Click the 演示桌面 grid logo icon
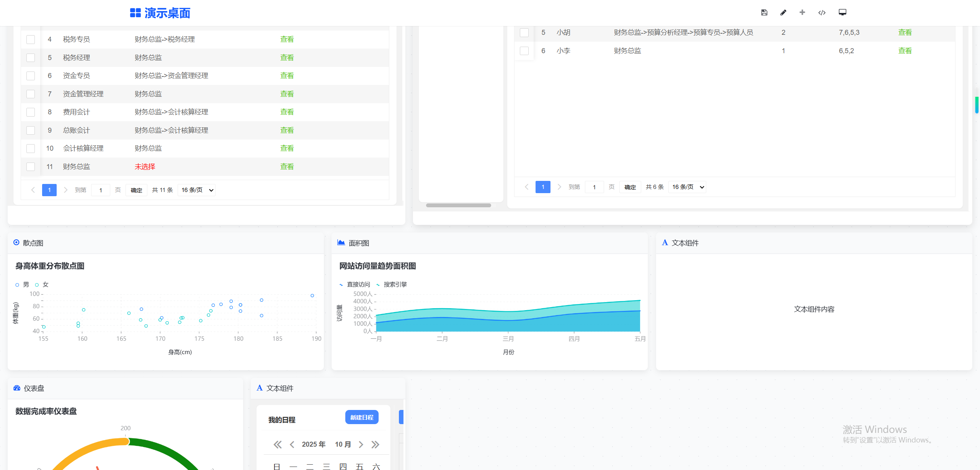This screenshot has width=980, height=470. coord(136,13)
